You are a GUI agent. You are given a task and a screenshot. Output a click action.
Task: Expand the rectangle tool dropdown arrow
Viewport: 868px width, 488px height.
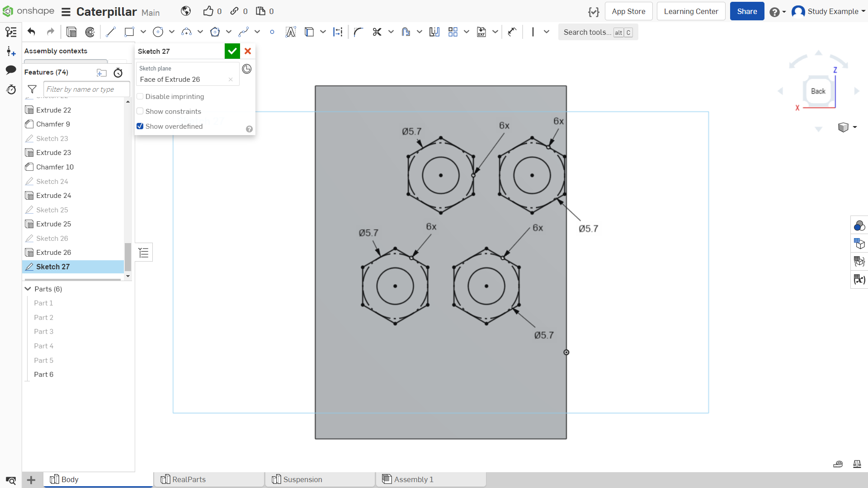click(x=143, y=32)
